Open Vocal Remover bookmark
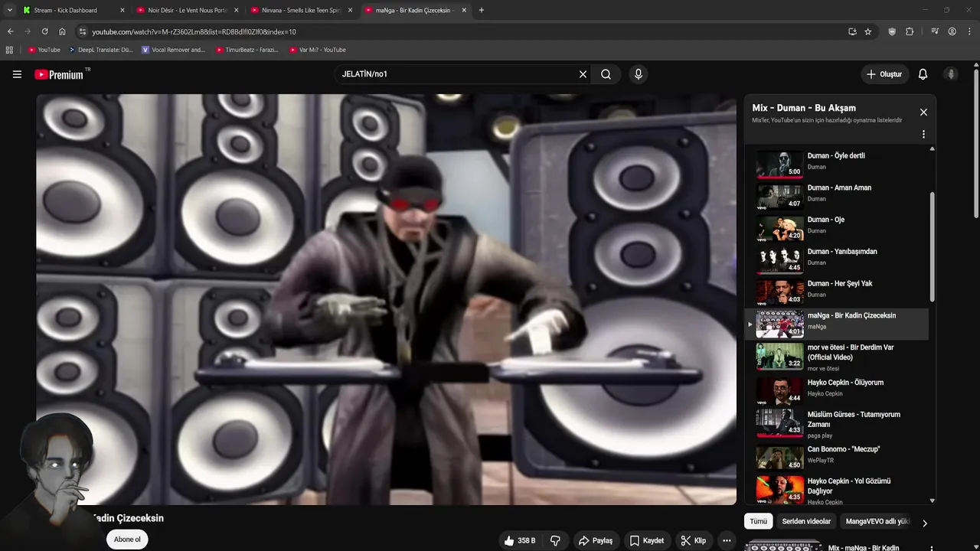The image size is (980, 551). click(173, 50)
